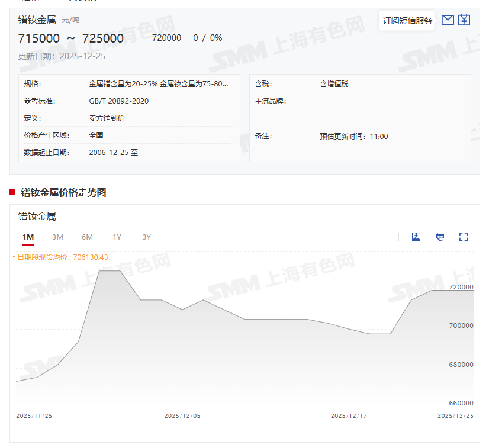Click the envelope SMS subscription icon

tap(448, 20)
